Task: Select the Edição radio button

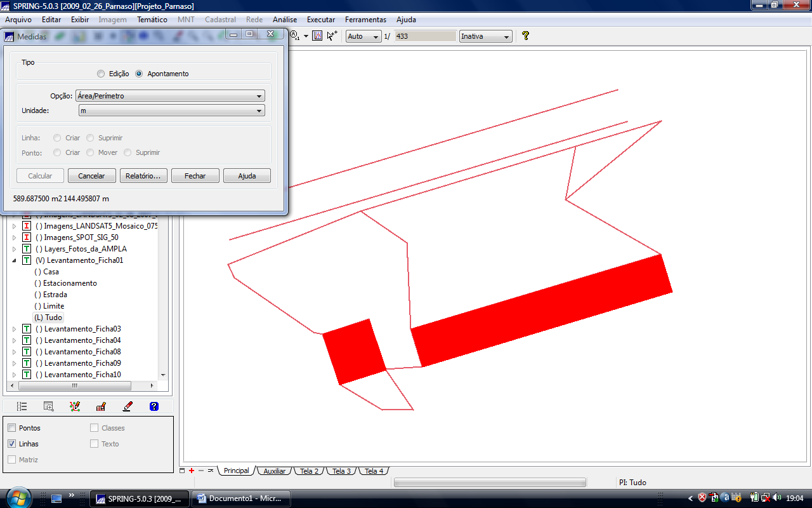Action: click(x=101, y=74)
